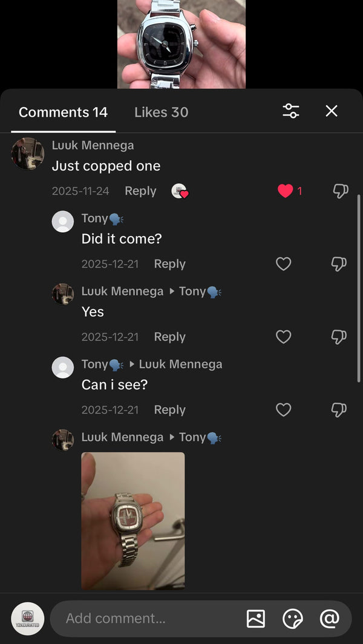363x644 pixels.
Task: Like Tony's "Did it come?" reply
Action: [283, 264]
